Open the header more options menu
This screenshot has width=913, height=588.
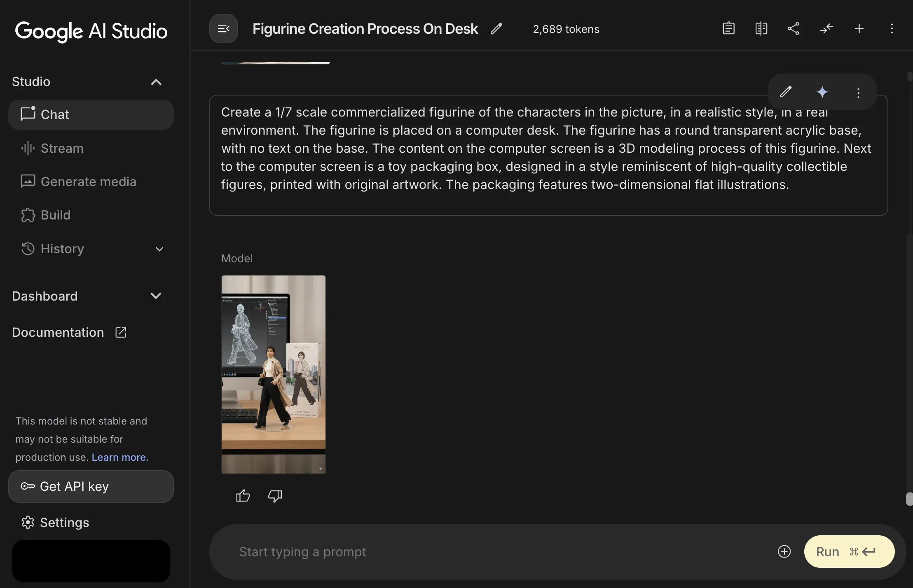pos(892,29)
